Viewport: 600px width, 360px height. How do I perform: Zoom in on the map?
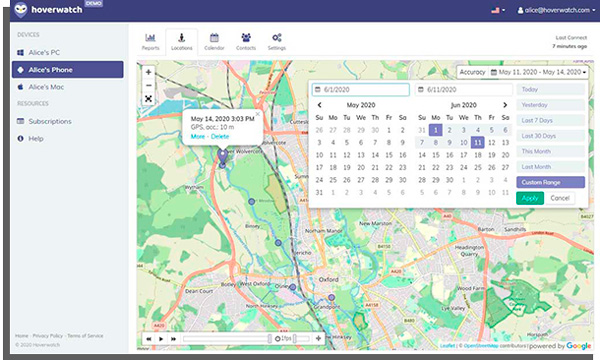[148, 72]
